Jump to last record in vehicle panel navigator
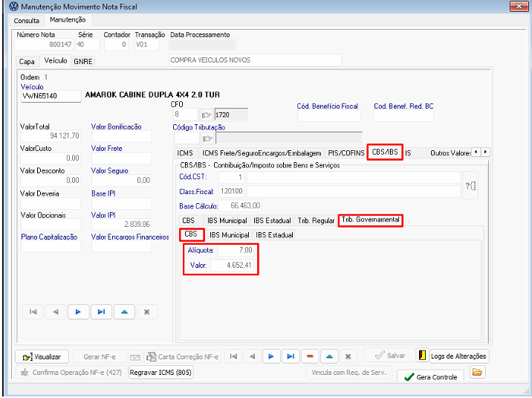 (x=101, y=312)
